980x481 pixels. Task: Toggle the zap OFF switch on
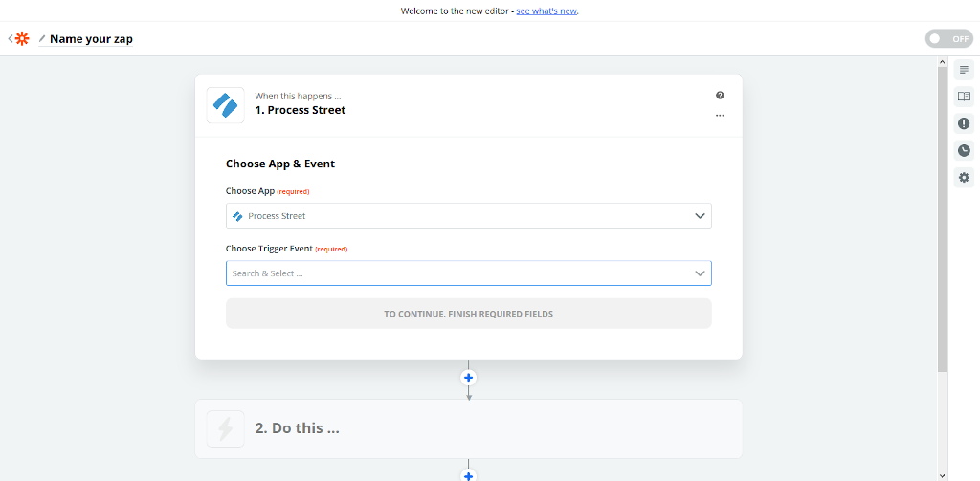[x=948, y=39]
